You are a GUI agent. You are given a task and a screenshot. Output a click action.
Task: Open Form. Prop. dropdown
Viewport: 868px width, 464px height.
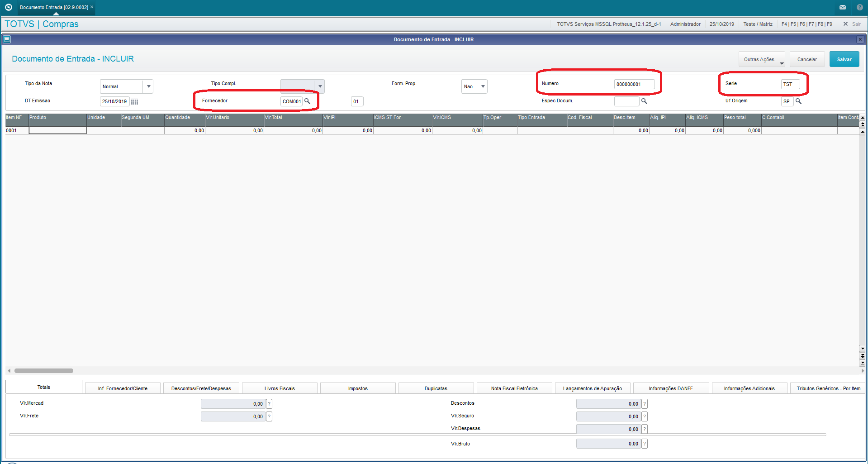tap(483, 86)
